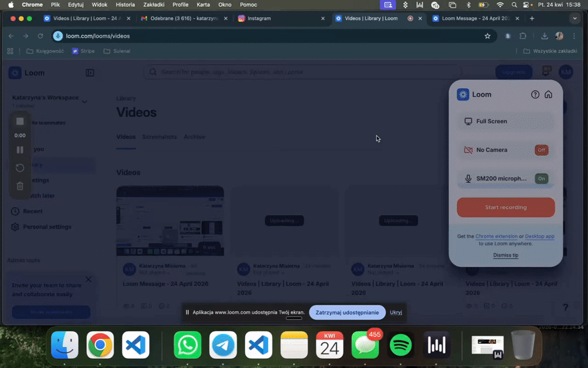Open the Chrome extension link
The width and height of the screenshot is (588, 368).
pyautogui.click(x=496, y=236)
